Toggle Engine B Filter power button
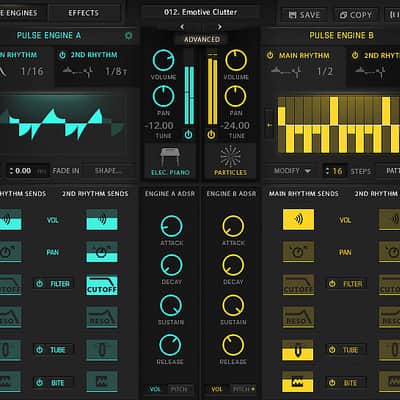 pos(332,284)
